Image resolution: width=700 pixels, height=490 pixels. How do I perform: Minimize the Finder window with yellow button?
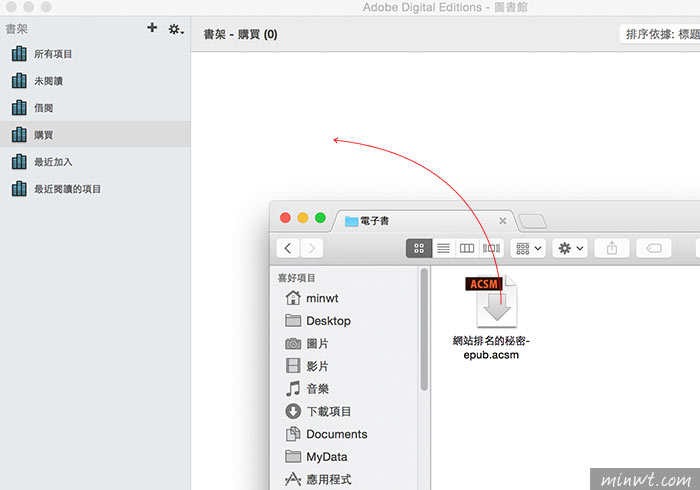[303, 218]
